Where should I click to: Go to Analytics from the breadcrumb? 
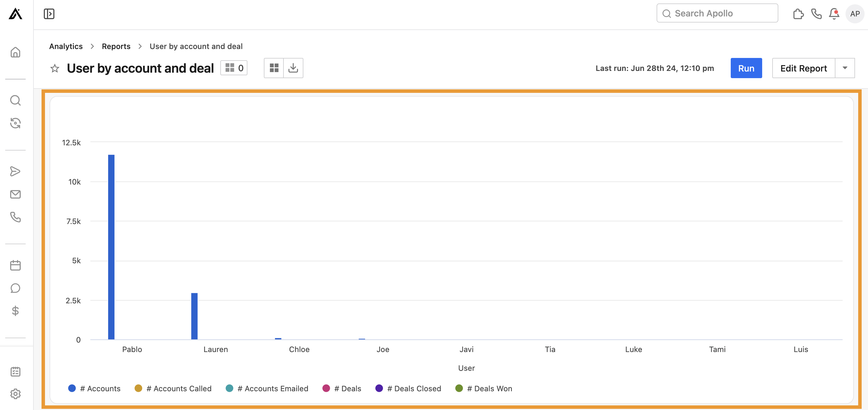[x=66, y=46]
